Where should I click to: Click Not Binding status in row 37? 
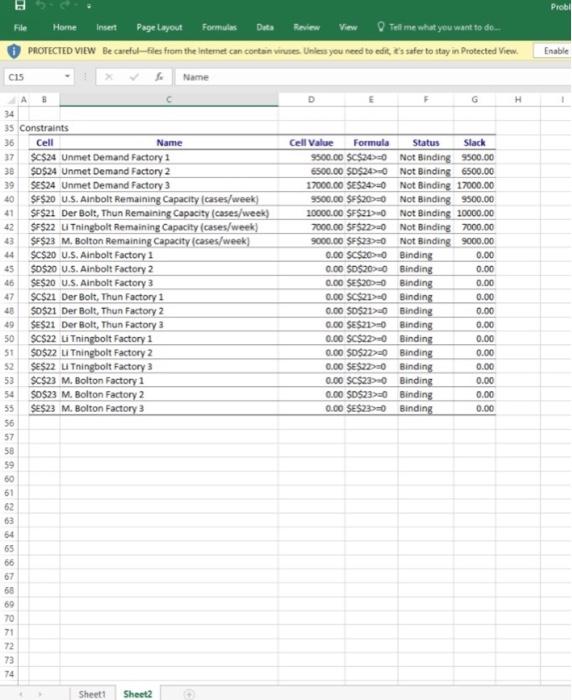click(426, 157)
